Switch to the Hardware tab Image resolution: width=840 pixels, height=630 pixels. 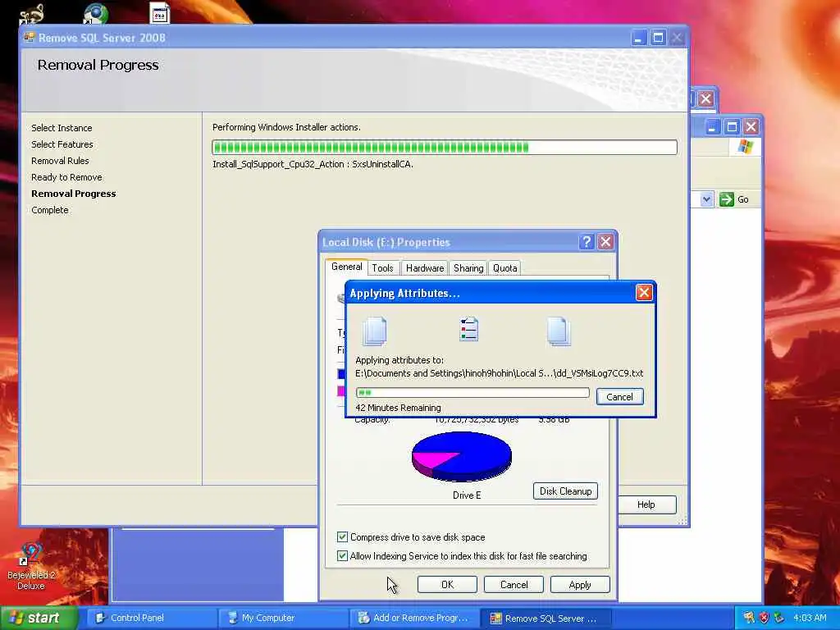point(425,268)
